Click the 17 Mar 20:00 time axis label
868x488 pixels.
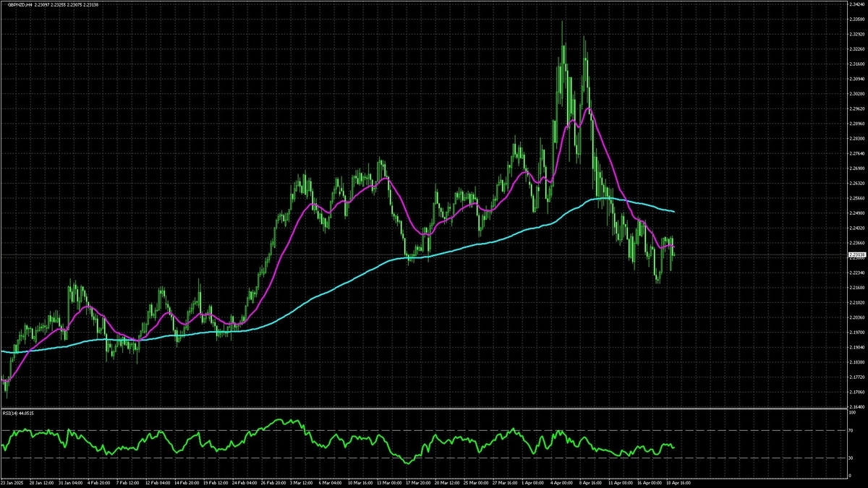point(417,482)
